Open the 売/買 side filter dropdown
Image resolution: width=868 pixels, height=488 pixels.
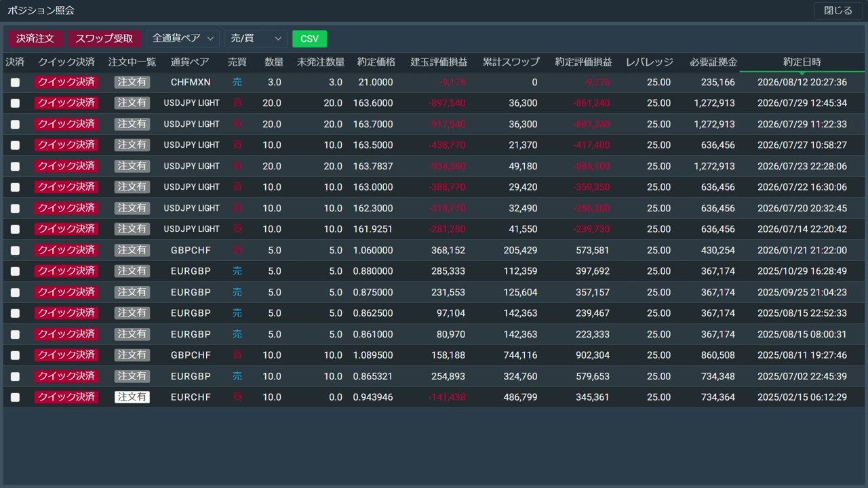point(256,39)
